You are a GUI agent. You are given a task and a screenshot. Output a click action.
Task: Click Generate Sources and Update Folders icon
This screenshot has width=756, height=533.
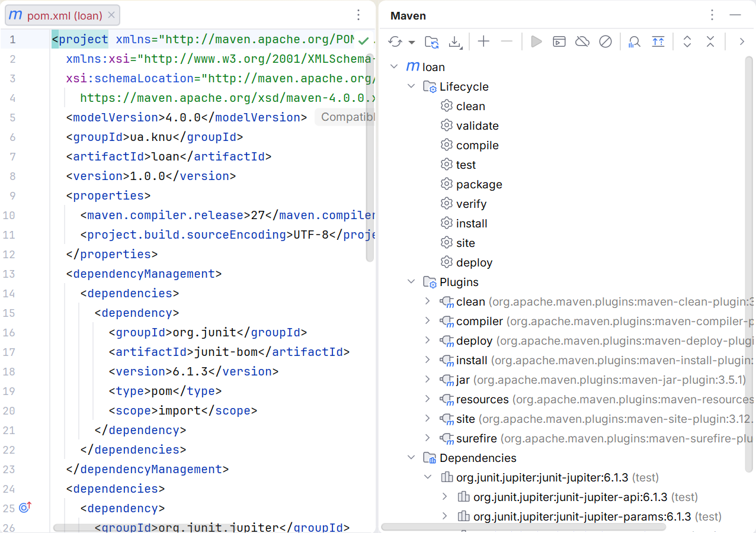(432, 41)
